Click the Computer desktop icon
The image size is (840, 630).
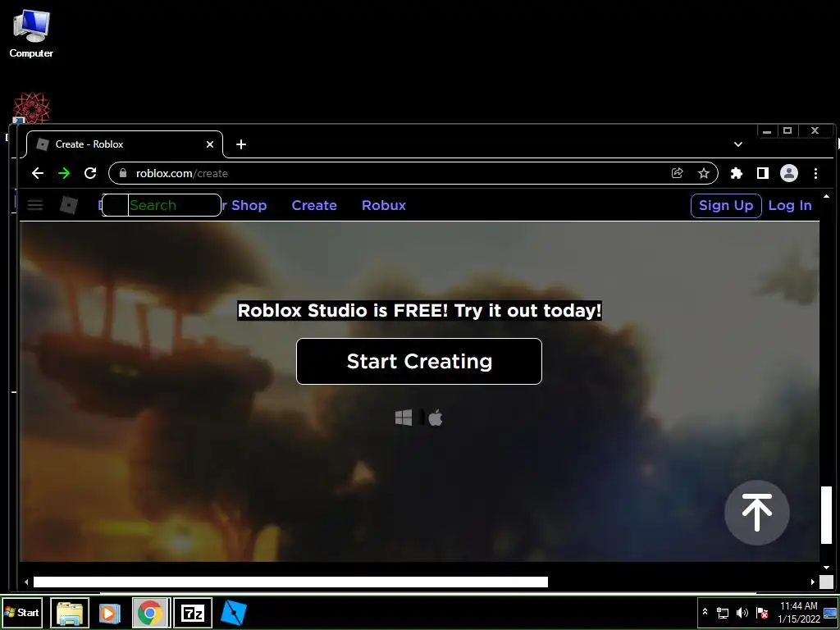coord(31,34)
